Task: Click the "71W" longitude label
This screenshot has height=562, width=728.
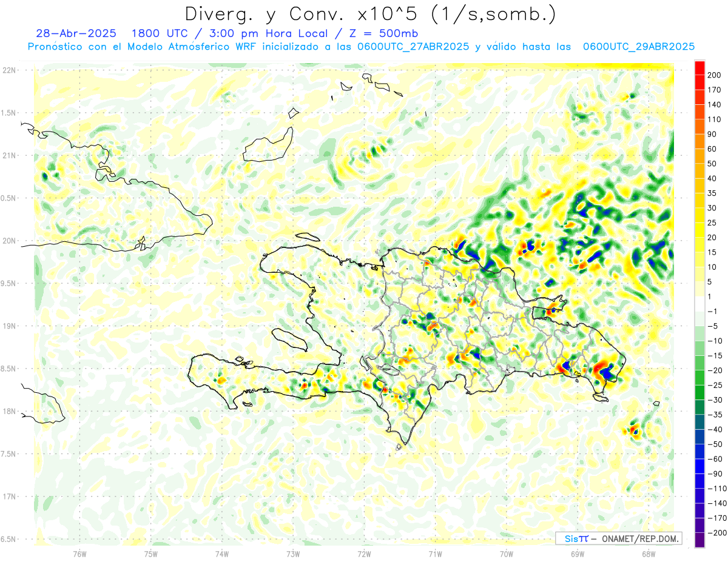Action: [435, 554]
